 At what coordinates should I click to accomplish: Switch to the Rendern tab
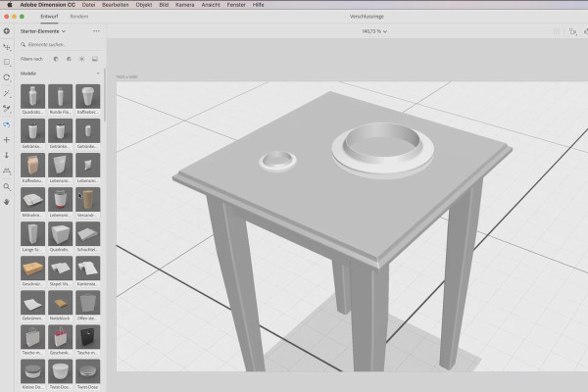pos(79,17)
